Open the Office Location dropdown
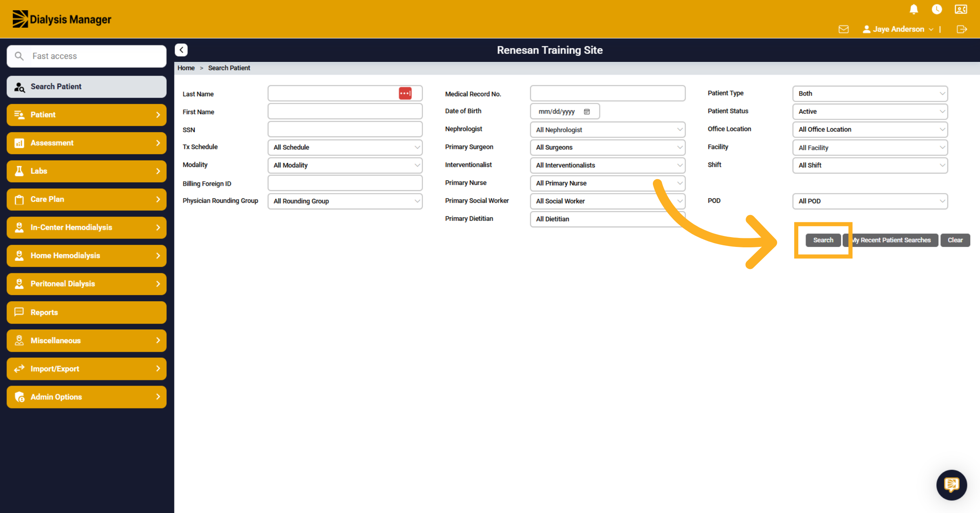Viewport: 980px width, 513px height. coord(870,129)
